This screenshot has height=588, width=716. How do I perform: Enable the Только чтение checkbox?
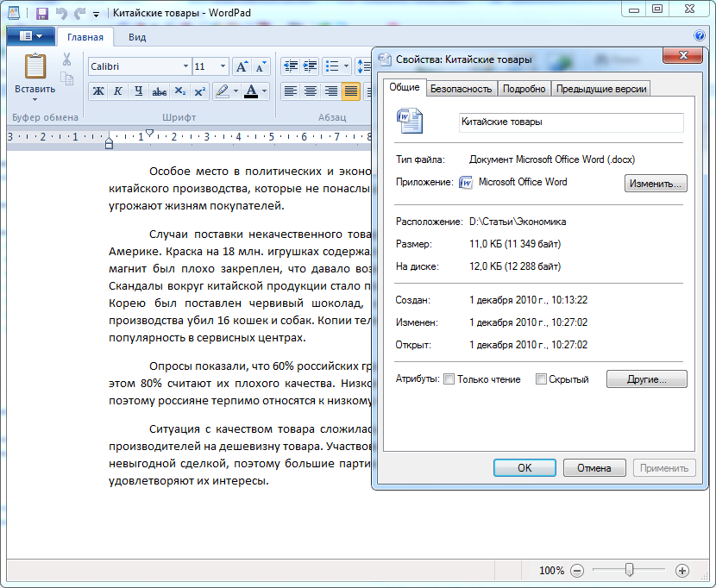click(449, 379)
